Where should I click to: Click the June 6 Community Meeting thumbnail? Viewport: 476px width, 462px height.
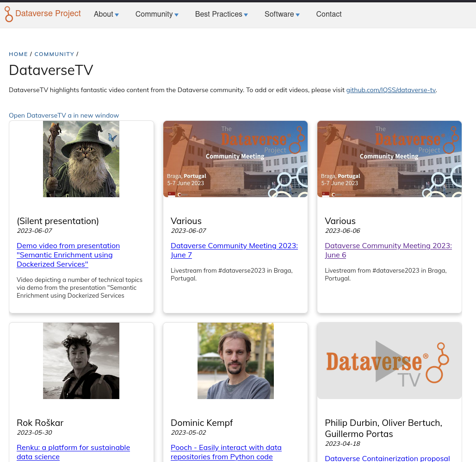click(x=389, y=159)
